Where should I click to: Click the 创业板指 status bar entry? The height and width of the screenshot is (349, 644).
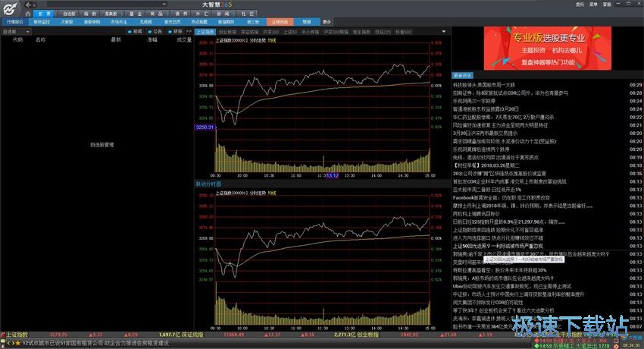pos(367,335)
